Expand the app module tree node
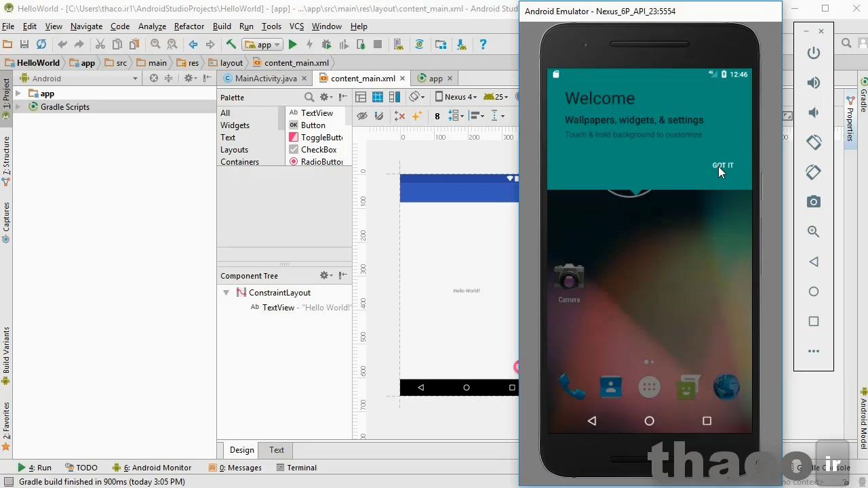868x488 pixels. coord(18,94)
